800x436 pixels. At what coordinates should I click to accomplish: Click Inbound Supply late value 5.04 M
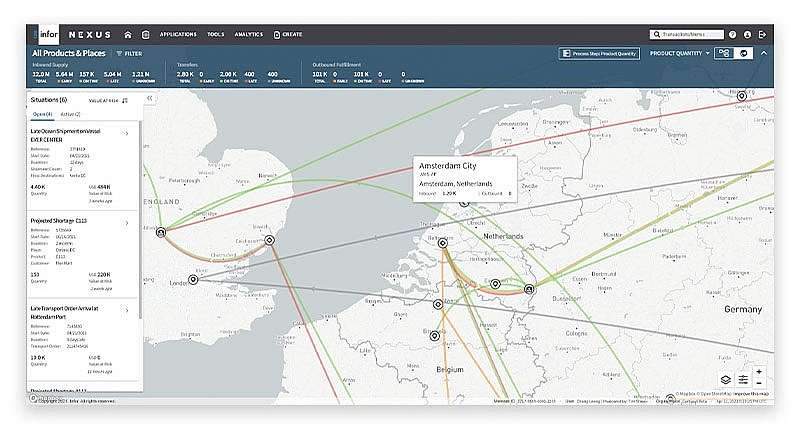point(112,74)
